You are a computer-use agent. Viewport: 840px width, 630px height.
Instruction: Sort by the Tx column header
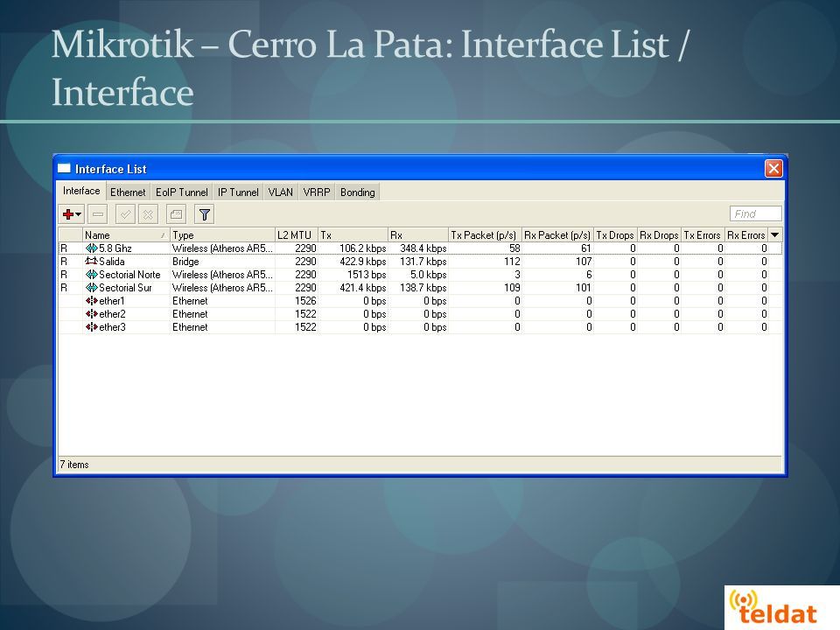point(353,234)
